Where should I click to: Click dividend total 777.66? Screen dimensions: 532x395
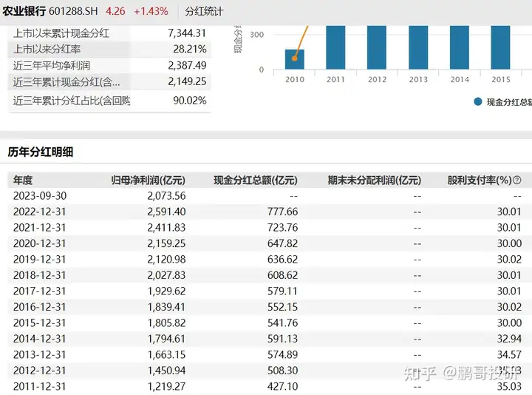[282, 212]
